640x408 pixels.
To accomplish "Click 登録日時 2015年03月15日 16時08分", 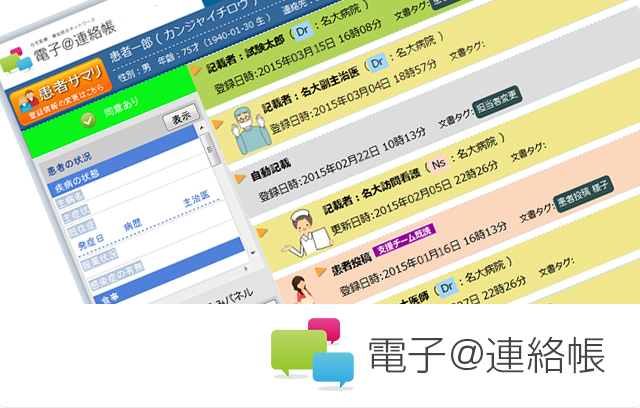I will (x=298, y=57).
